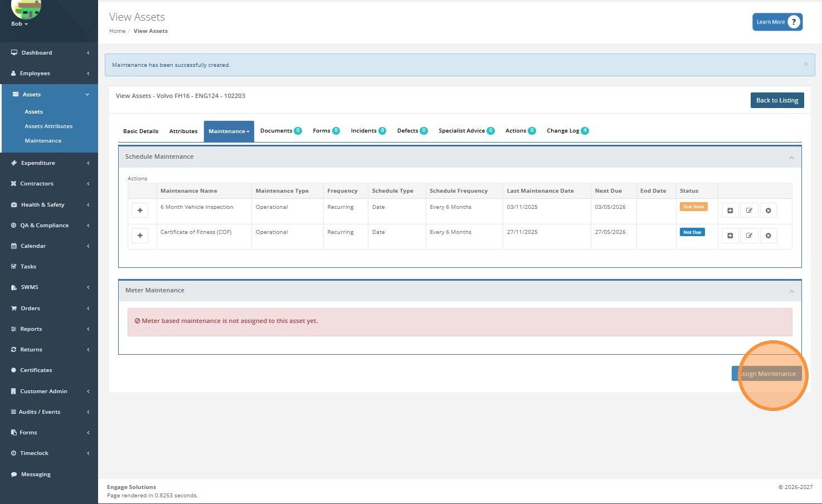Screen dimensions: 822x504
Task: Switch to the Documents tab
Action: pyautogui.click(x=281, y=131)
